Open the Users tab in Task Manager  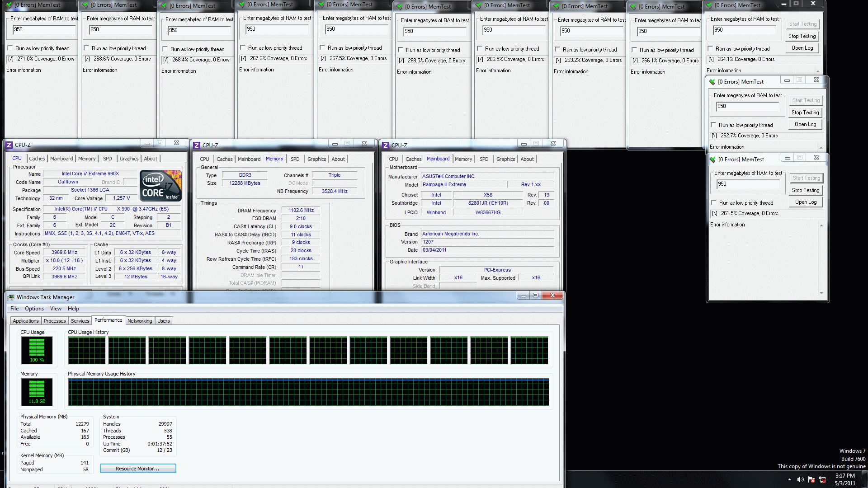[x=164, y=321]
